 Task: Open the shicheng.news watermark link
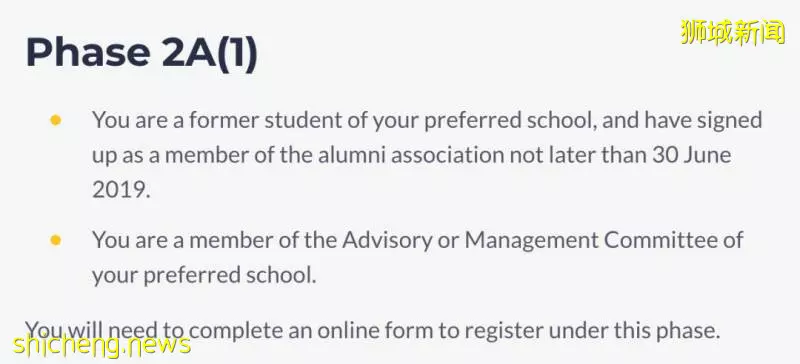(x=102, y=346)
